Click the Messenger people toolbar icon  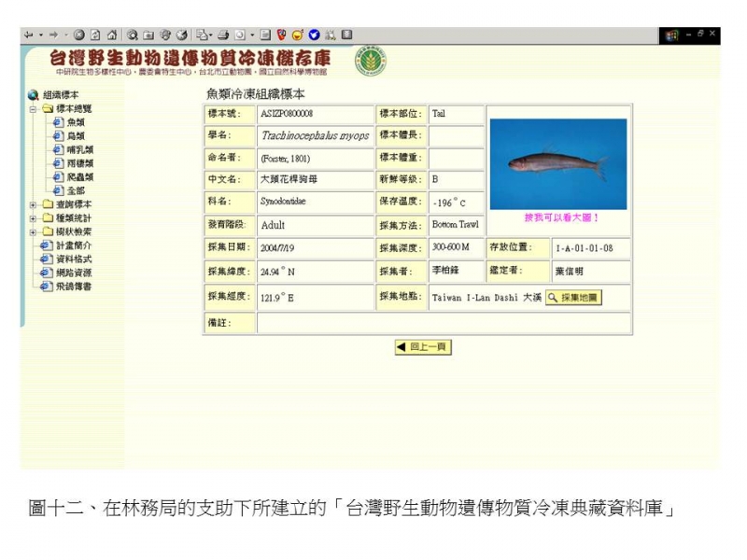point(331,35)
